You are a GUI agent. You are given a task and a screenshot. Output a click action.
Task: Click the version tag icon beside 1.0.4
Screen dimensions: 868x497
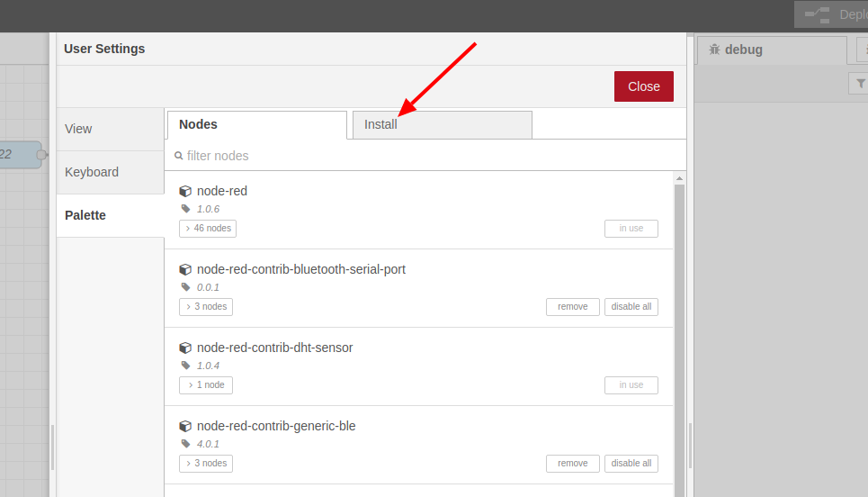click(185, 366)
